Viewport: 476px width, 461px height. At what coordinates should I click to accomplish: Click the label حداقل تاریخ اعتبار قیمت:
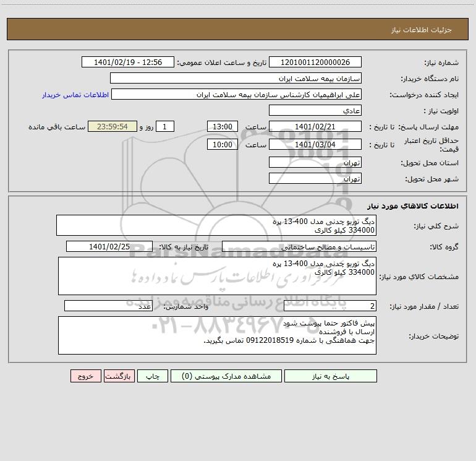[x=431, y=145]
